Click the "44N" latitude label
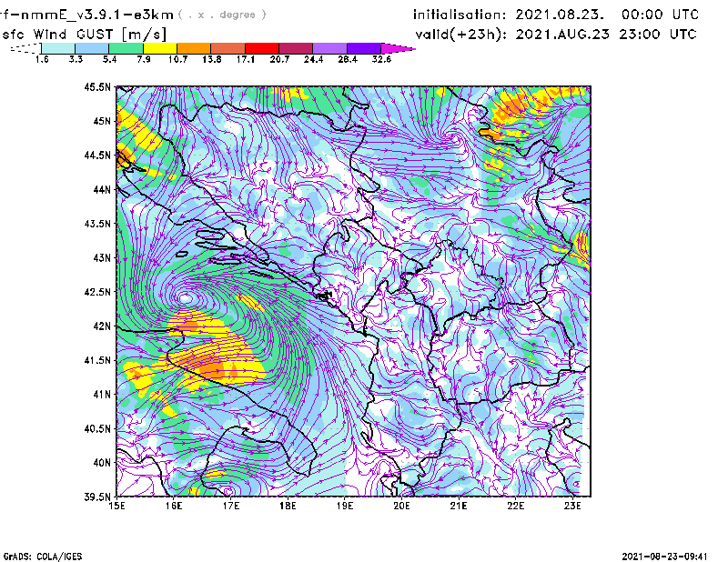 tap(102, 189)
